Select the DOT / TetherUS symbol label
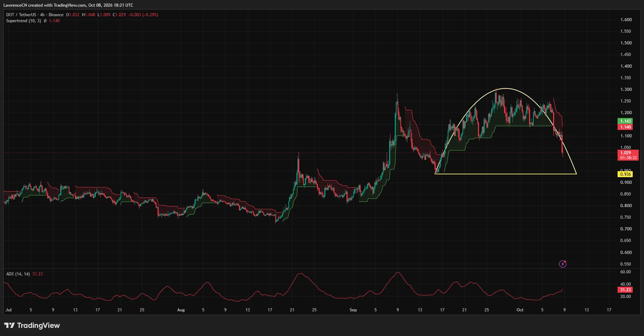This screenshot has width=644, height=336. tap(21, 15)
